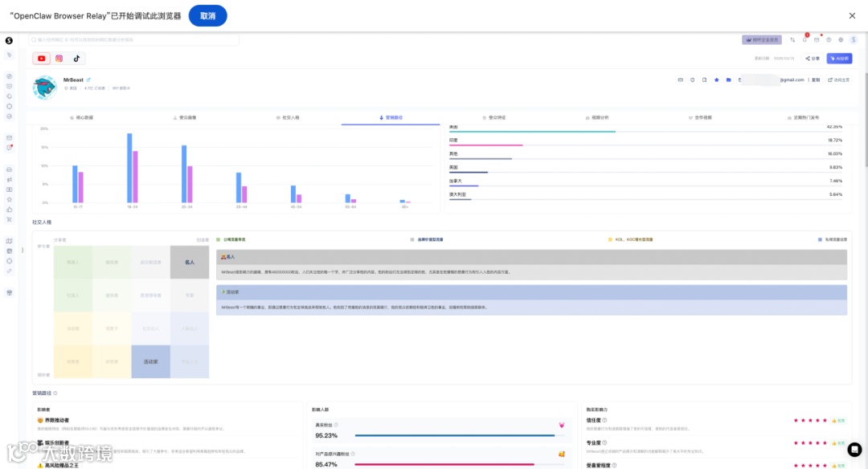Screen dimensions: 868x469
Task: Click the blue 取消 button
Action: [x=207, y=15]
